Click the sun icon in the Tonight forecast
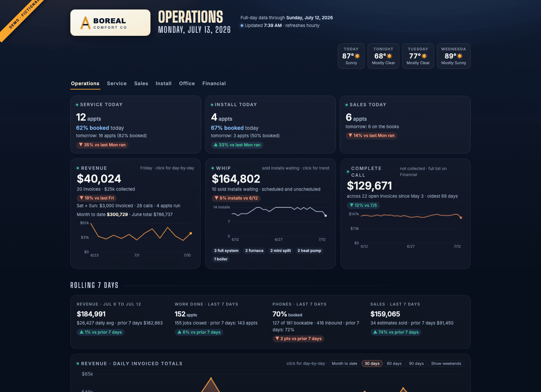Viewport: 541px width, 392px height. click(x=390, y=56)
